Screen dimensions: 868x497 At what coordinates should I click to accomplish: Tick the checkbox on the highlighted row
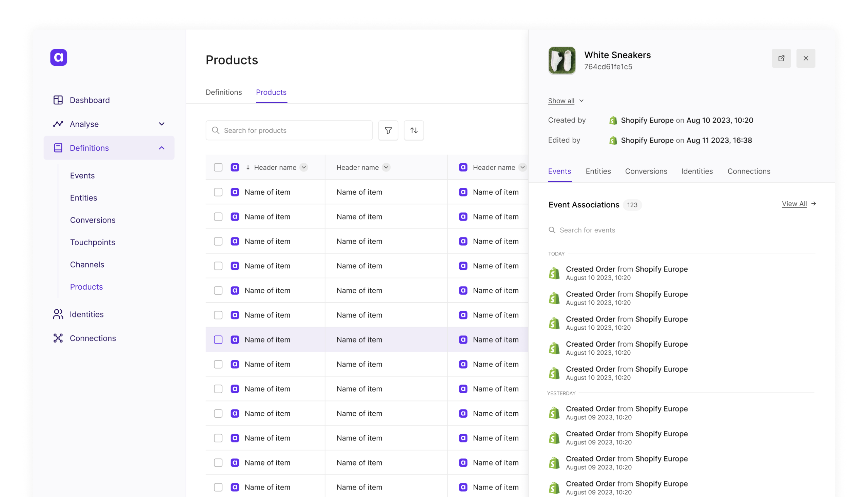point(218,340)
